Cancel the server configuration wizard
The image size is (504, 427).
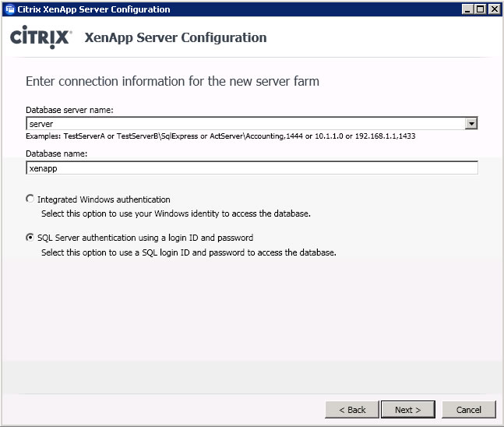(x=469, y=410)
